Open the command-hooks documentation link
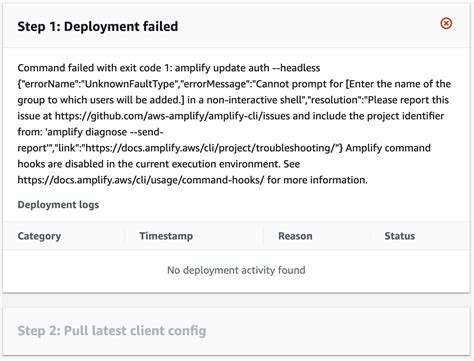The width and height of the screenshot is (474, 361). (x=141, y=180)
